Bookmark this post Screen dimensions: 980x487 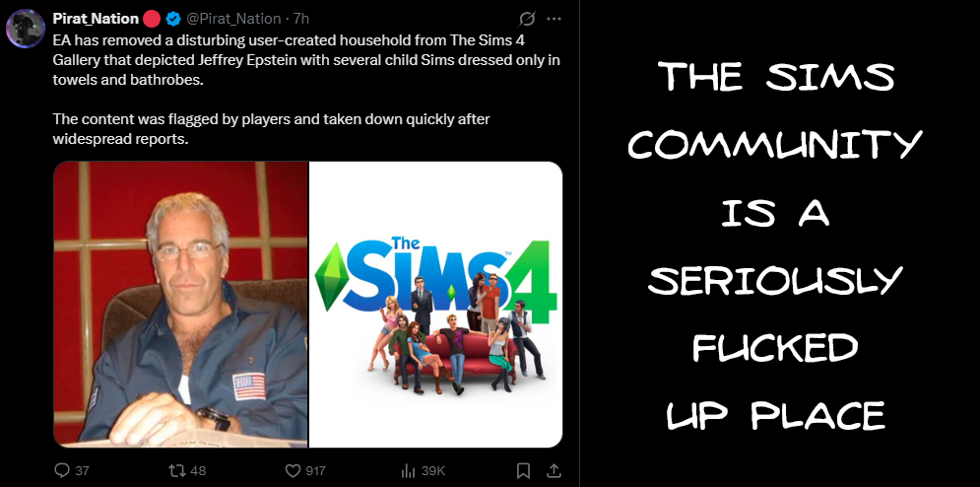click(x=524, y=470)
